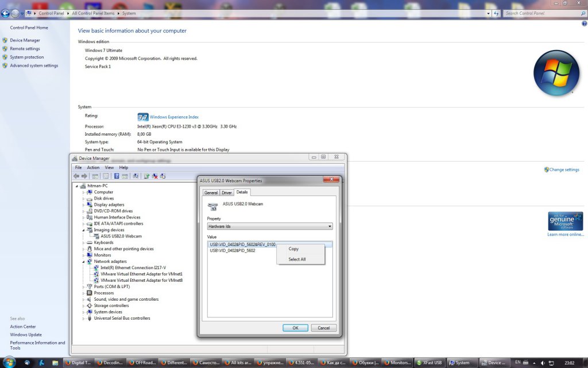Open the Windows Experience Index link

point(174,117)
